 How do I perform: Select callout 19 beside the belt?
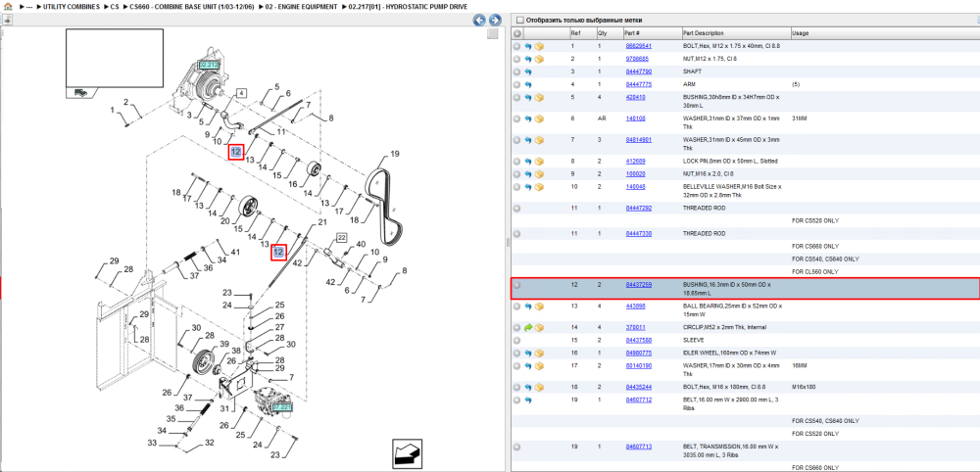394,154
